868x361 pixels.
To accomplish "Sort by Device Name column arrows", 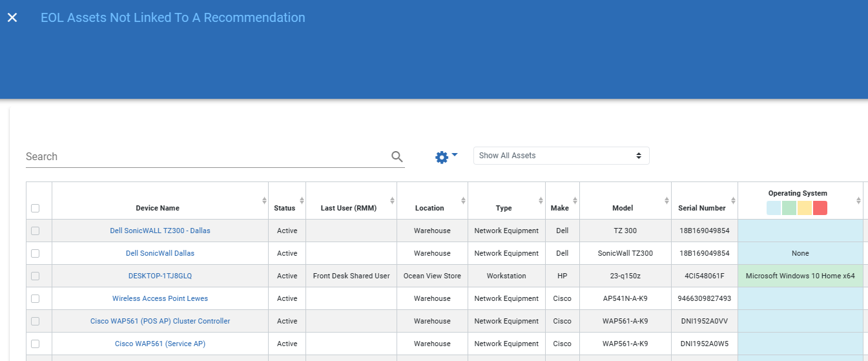I will tap(264, 201).
